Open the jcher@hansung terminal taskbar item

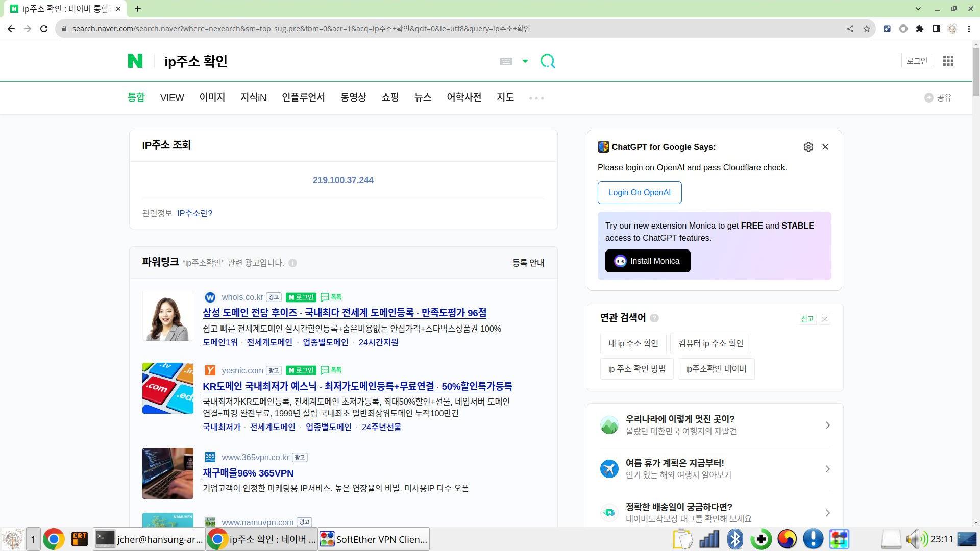[x=149, y=539]
